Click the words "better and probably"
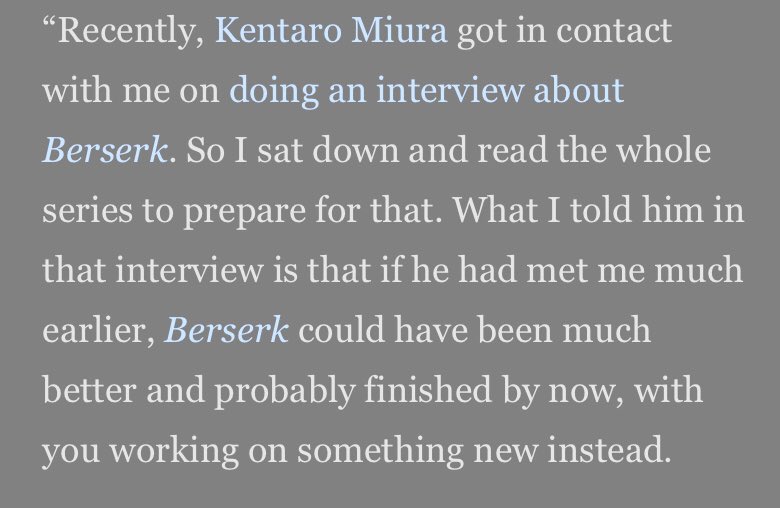 click(x=199, y=391)
